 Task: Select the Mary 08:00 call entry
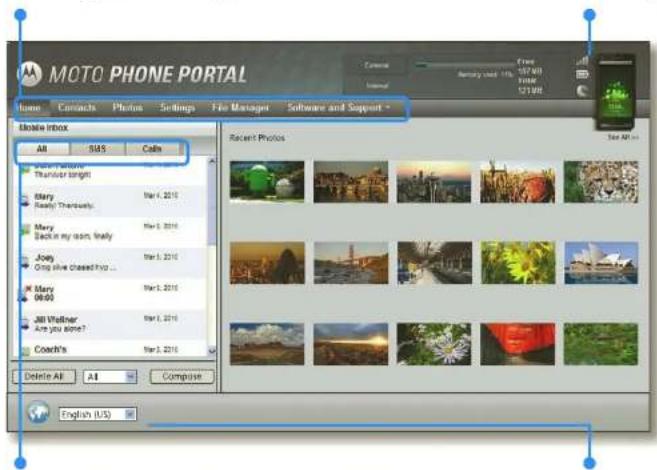pos(111,293)
